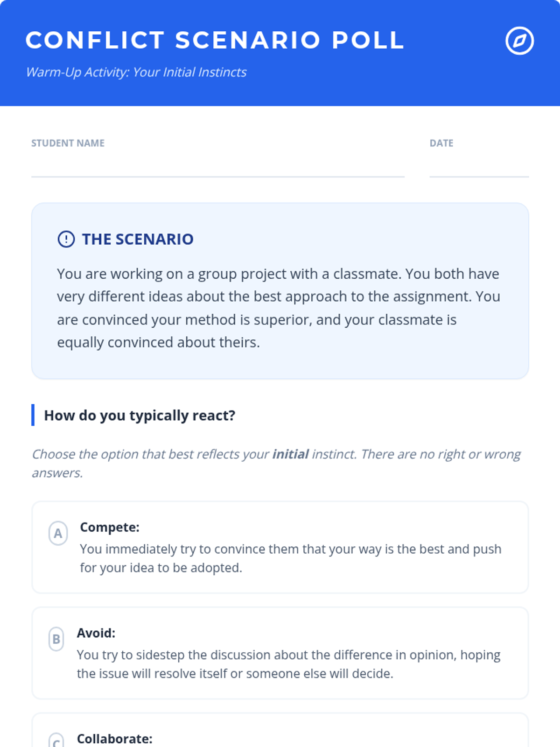This screenshot has height=747, width=560.
Task: Click the Student Name label
Action: click(68, 143)
